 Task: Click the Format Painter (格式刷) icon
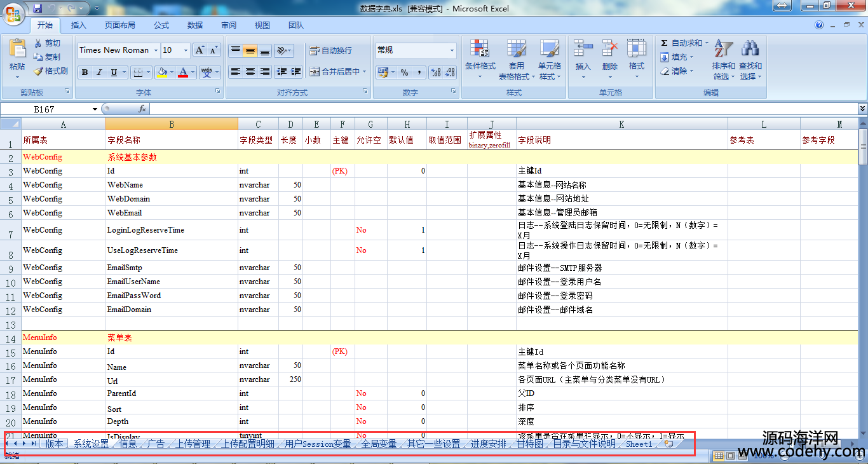coord(38,71)
